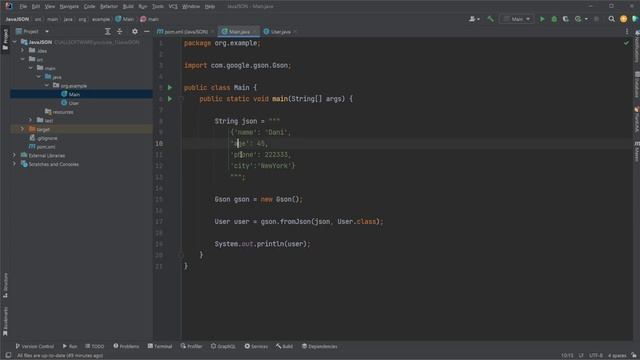The height and width of the screenshot is (360, 640).
Task: Click the run gutter arrow beside main method
Action: pos(170,99)
